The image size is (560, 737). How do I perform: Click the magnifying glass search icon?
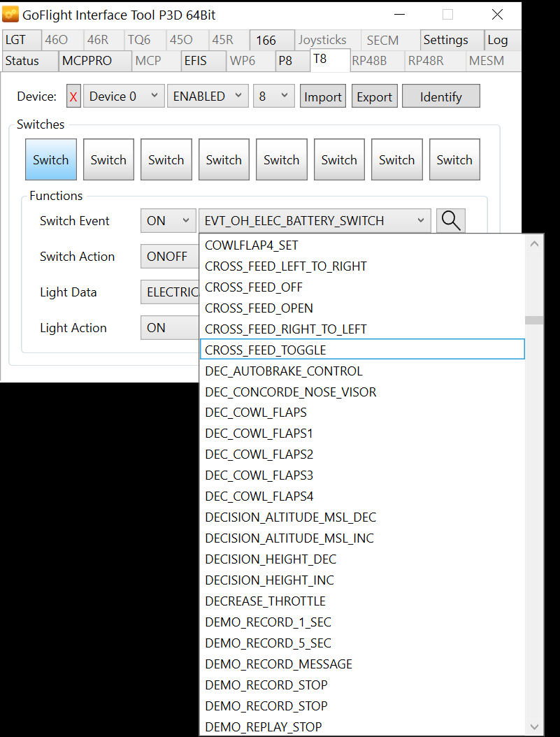click(451, 221)
